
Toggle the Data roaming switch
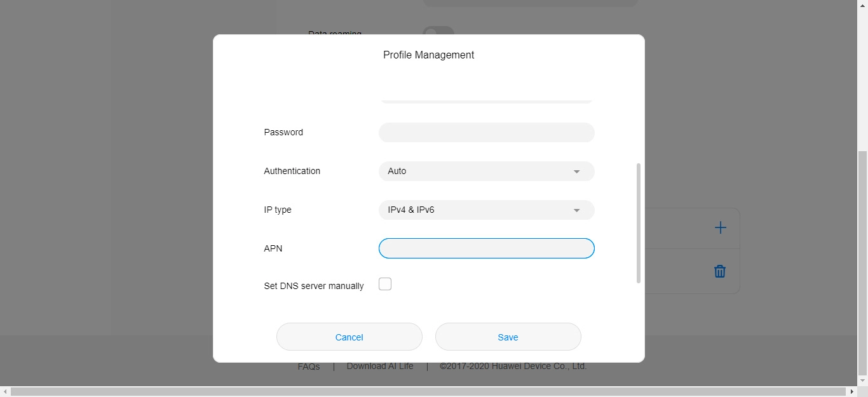[x=438, y=30]
